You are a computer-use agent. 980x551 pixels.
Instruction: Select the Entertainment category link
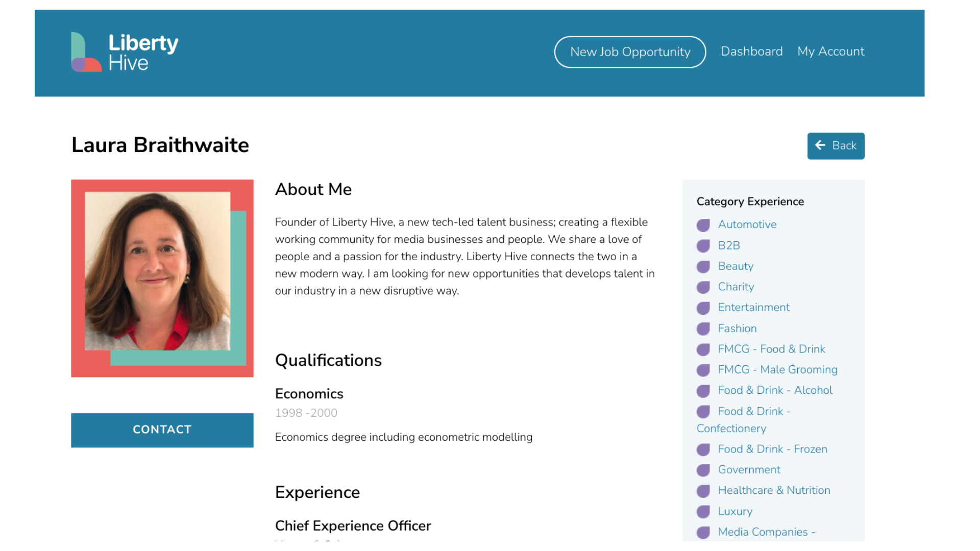click(x=753, y=308)
